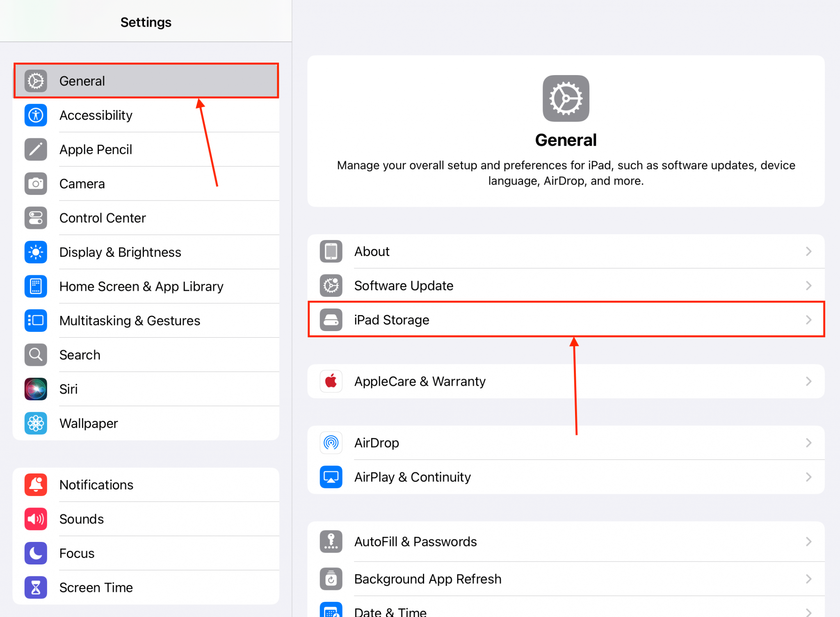
Task: Expand the About row chevron
Action: coord(808,251)
